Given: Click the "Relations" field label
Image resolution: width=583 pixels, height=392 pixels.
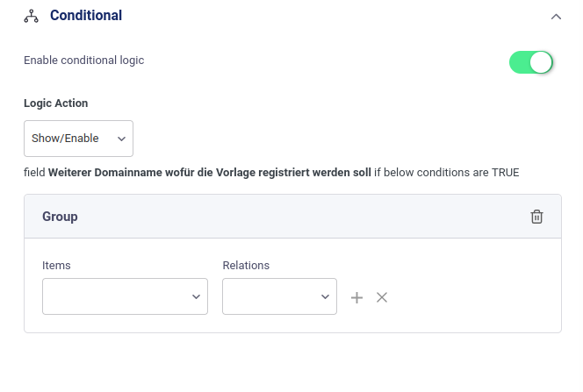Looking at the screenshot, I should coord(246,265).
